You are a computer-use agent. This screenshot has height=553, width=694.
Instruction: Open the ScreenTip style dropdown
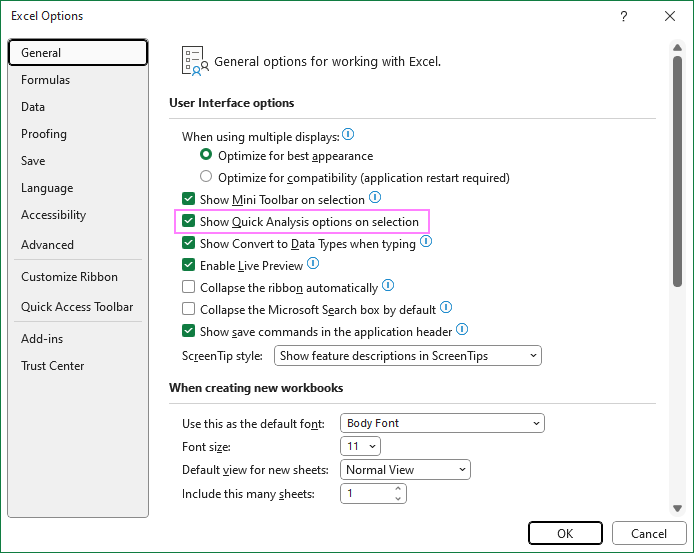tap(408, 356)
